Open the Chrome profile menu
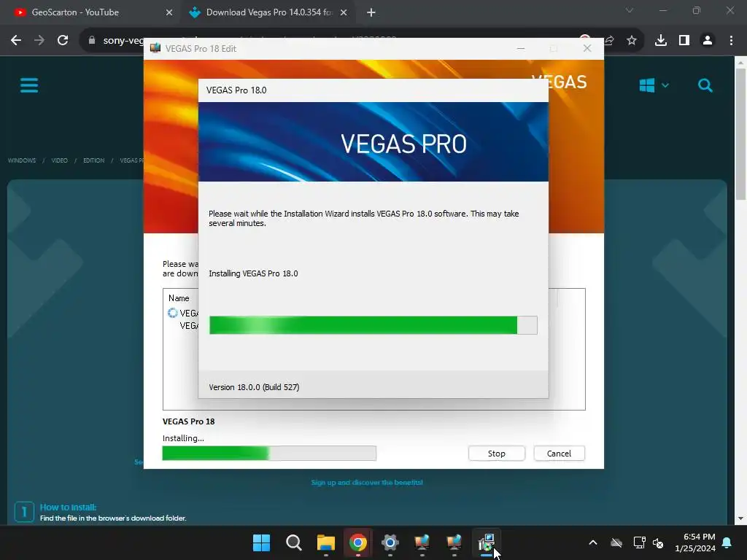The height and width of the screenshot is (560, 747). tap(708, 41)
